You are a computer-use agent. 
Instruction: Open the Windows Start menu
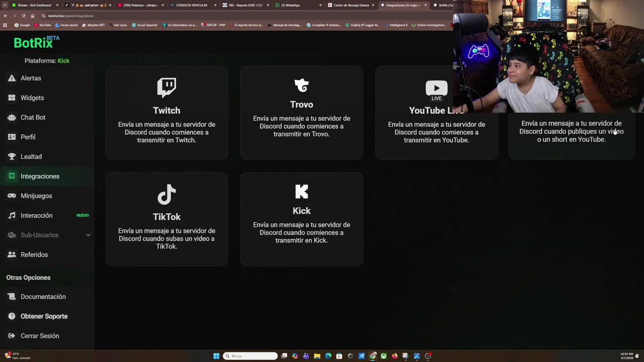pos(216,356)
